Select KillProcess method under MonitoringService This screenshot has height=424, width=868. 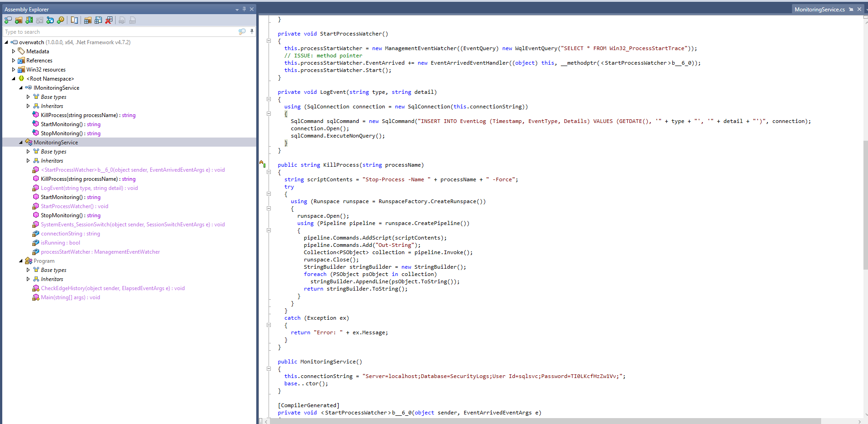pos(88,179)
